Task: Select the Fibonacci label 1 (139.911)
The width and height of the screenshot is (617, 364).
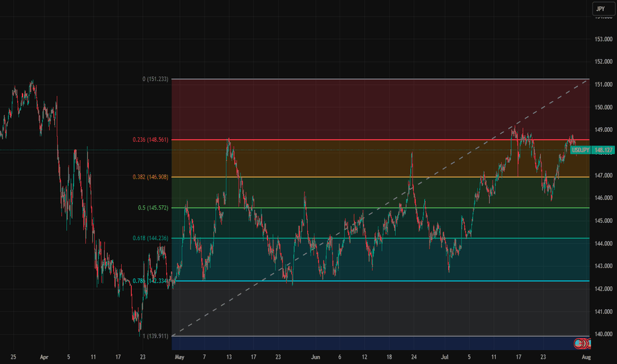Action: [x=155, y=336]
